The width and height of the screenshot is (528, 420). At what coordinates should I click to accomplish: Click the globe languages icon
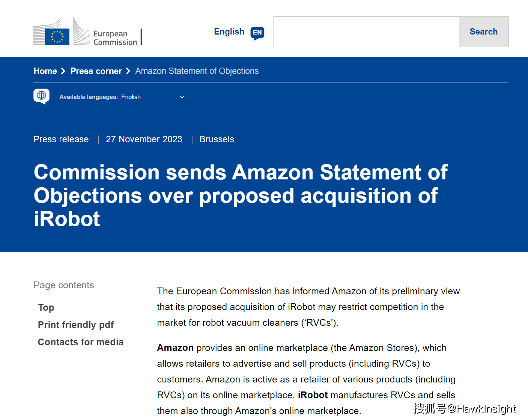42,96
